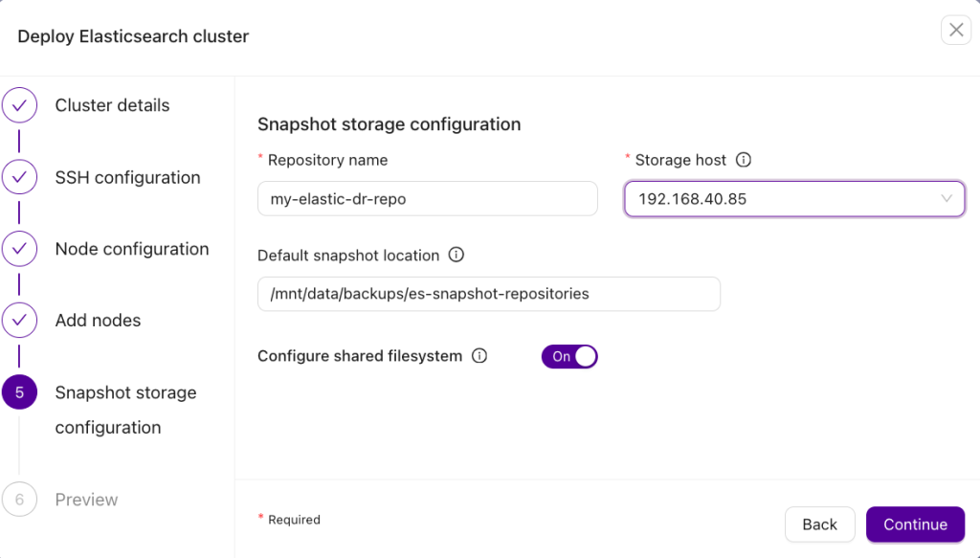Click the Default snapshot location info icon
The height and width of the screenshot is (558, 980).
(457, 255)
